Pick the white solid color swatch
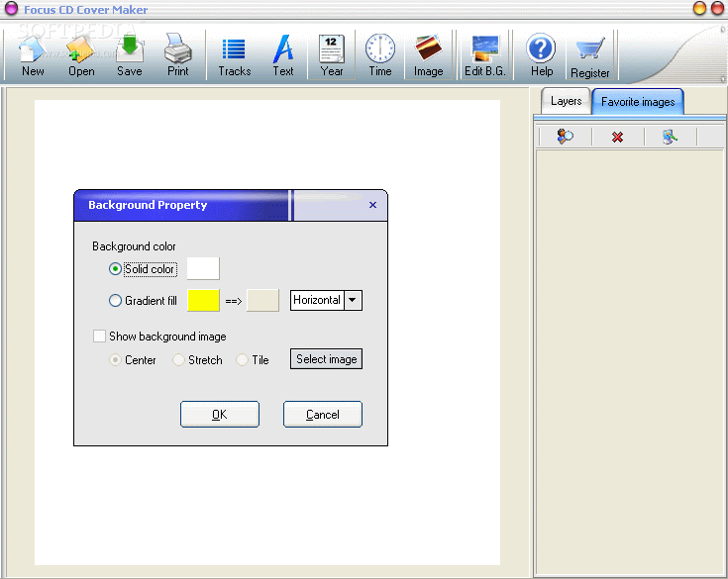The image size is (728, 579). (203, 268)
